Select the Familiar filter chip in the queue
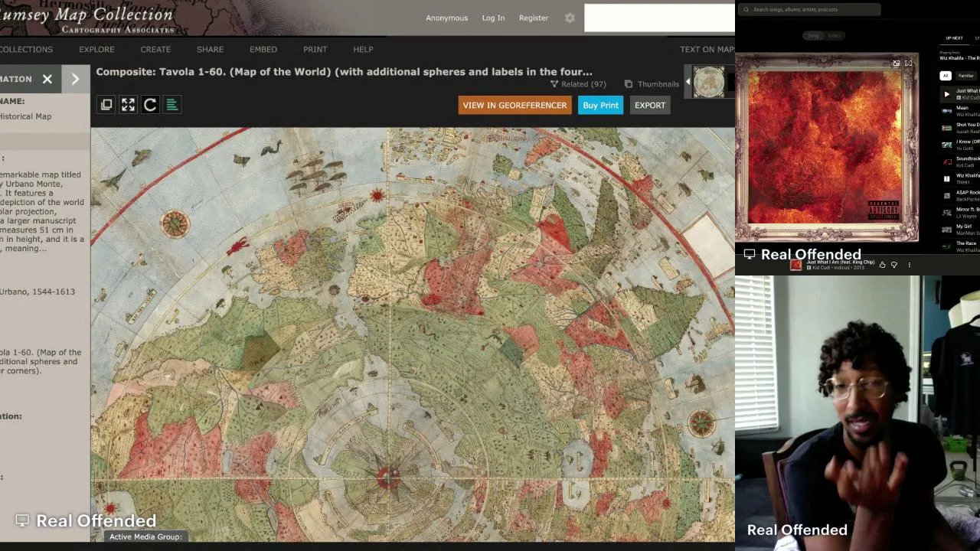The height and width of the screenshot is (551, 980). coord(966,76)
